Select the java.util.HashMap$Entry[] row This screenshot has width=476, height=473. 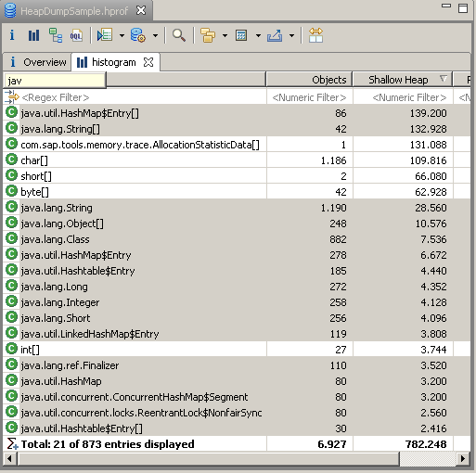coord(237,113)
